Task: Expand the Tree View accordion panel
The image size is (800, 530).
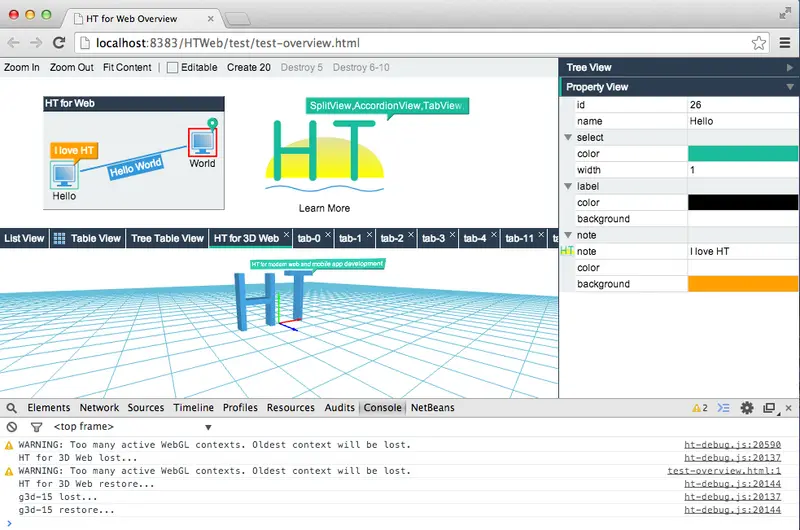Action: [679, 67]
